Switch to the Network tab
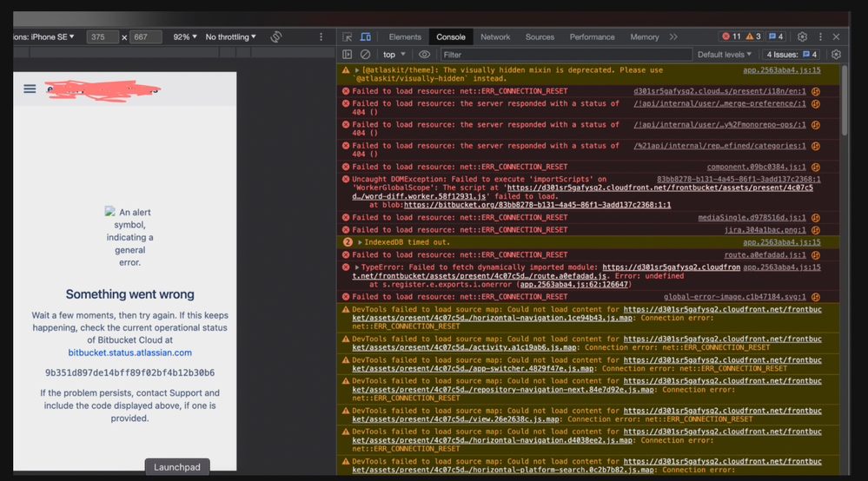 (x=495, y=37)
